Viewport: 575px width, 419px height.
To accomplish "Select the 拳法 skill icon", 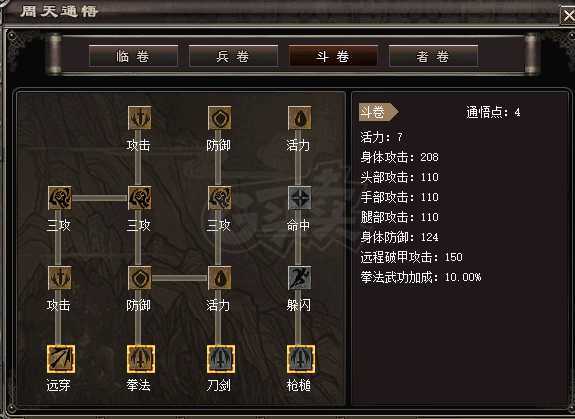I will point(141,359).
